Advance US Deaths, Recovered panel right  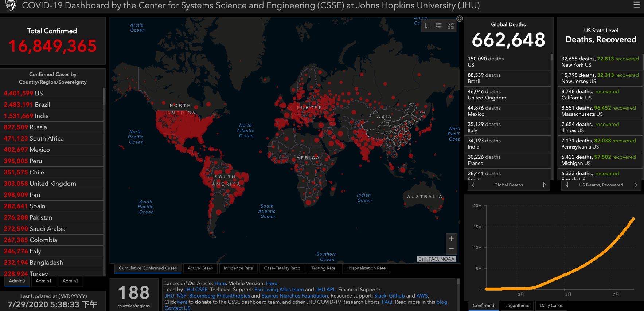[x=636, y=185]
